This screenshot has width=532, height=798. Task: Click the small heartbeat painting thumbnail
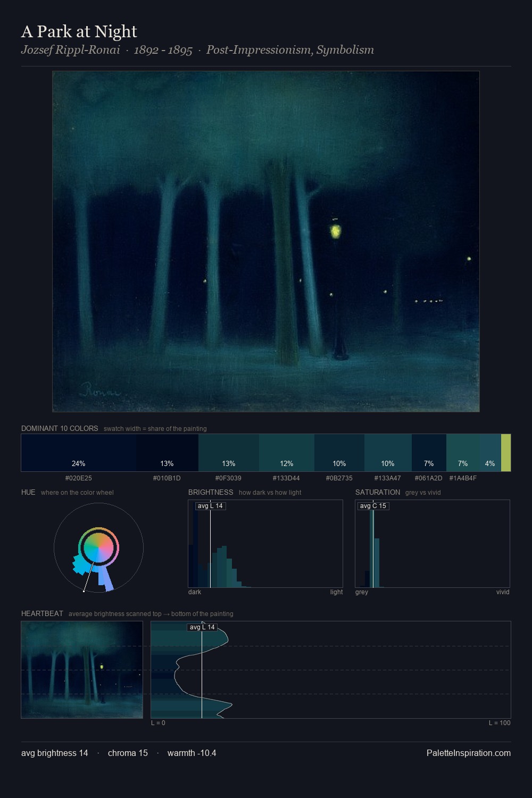point(82,670)
